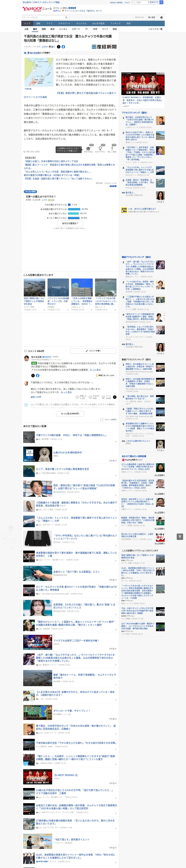Click the scroll-to-top arrow button
Screen dimensions: 186x868
[x=180, y=537]
